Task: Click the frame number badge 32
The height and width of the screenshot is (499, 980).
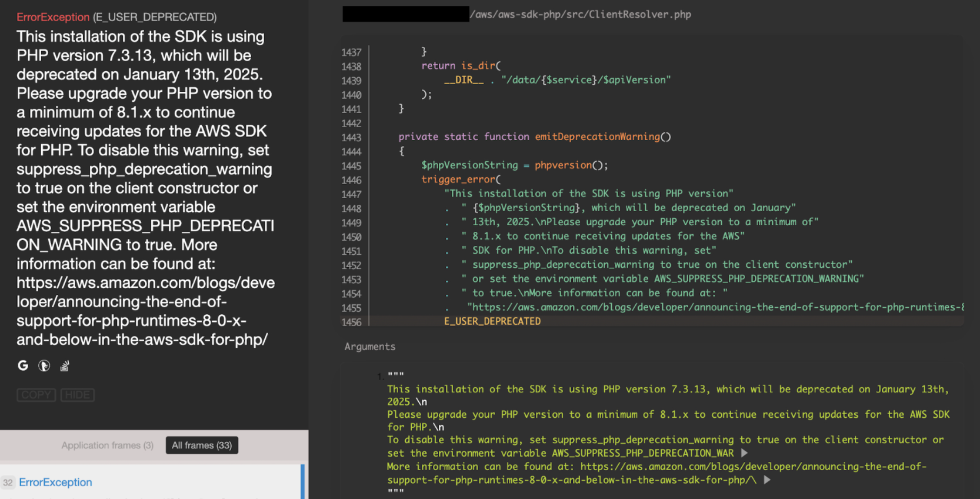Action: click(8, 483)
